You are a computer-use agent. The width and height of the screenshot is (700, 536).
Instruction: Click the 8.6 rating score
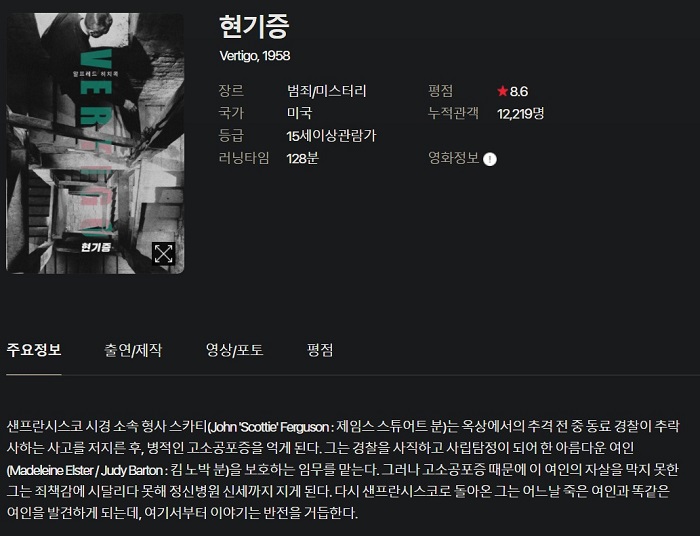point(519,91)
